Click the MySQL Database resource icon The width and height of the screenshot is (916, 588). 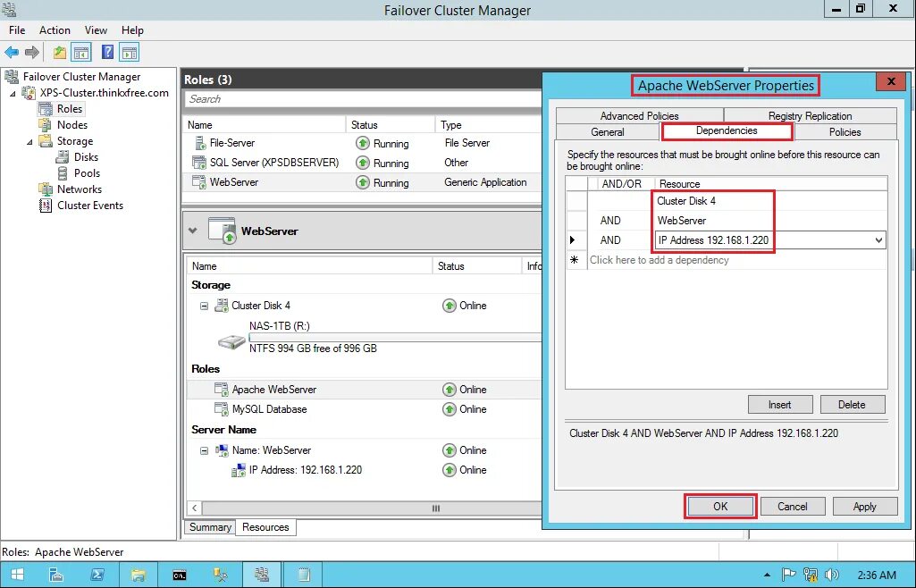pyautogui.click(x=222, y=409)
